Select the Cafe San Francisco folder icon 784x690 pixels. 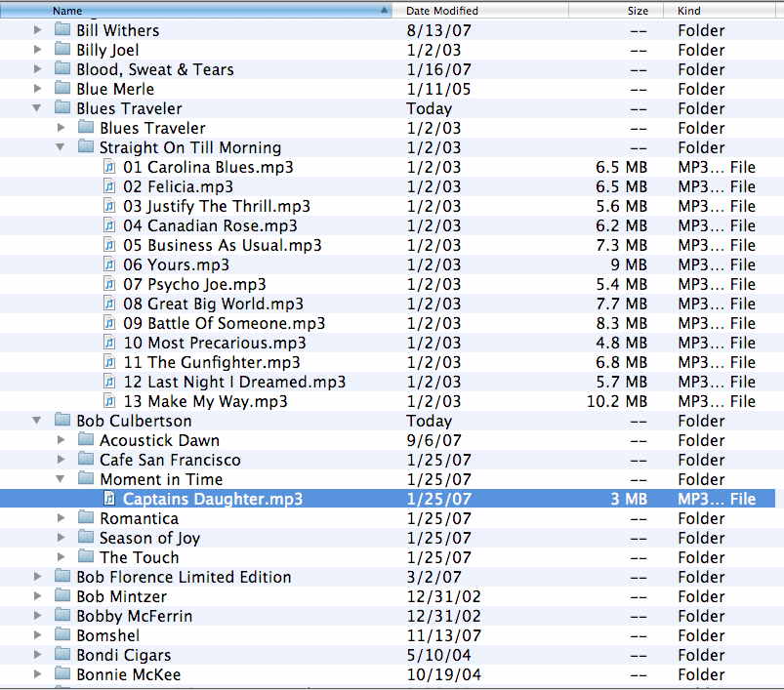click(x=86, y=460)
